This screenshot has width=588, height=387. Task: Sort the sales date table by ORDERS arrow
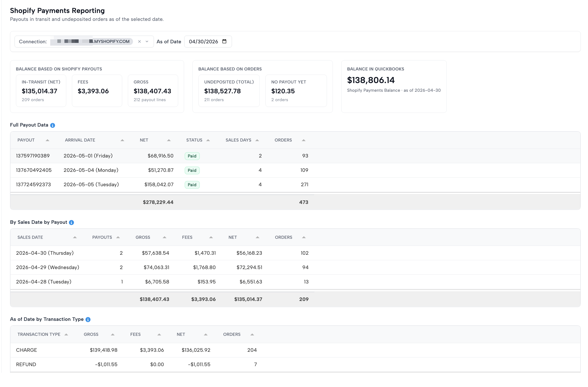pos(304,237)
